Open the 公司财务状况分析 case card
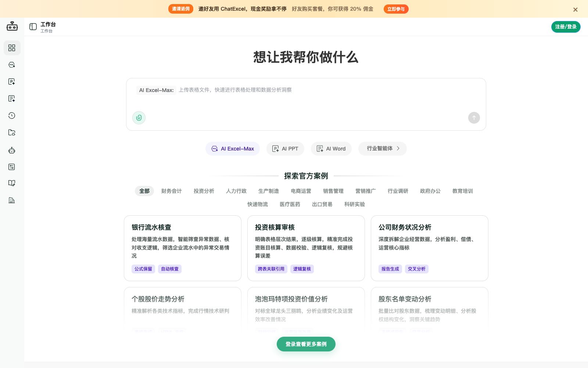Image resolution: width=588 pixels, height=368 pixels. 430,248
